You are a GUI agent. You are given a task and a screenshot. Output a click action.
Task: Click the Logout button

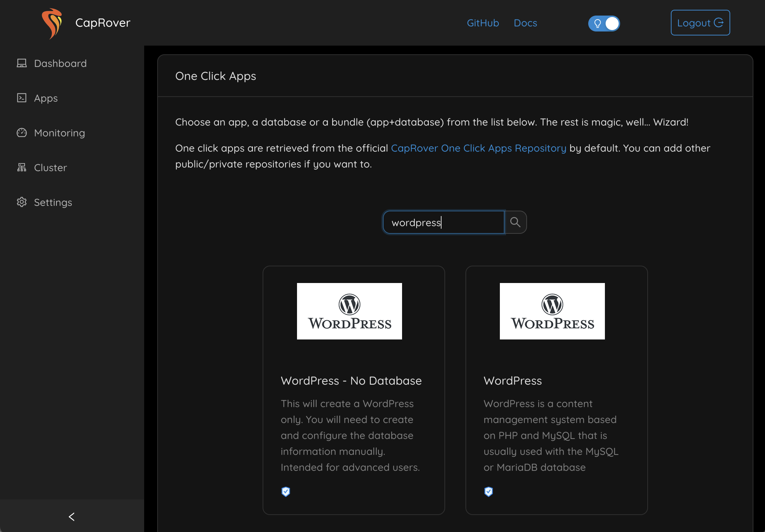(x=700, y=22)
